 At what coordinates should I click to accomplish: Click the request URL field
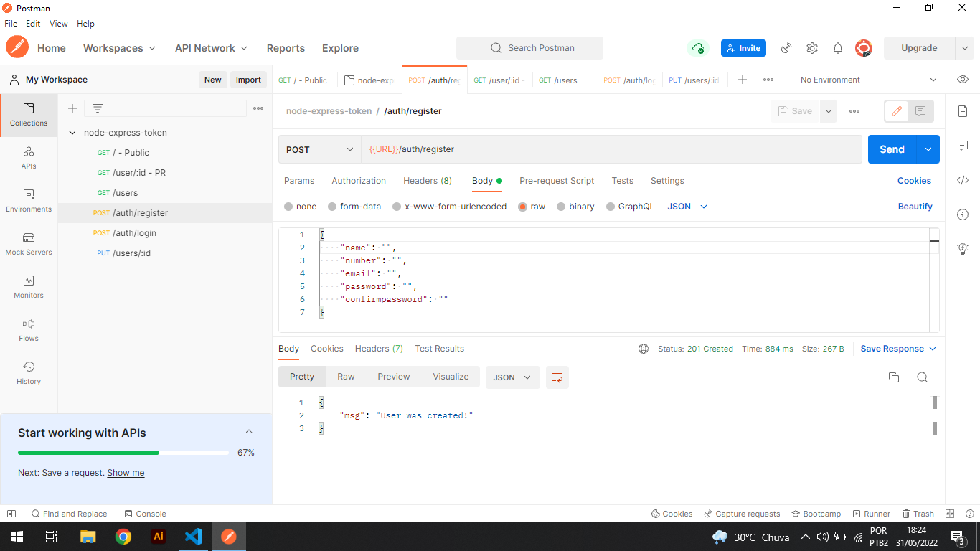611,149
